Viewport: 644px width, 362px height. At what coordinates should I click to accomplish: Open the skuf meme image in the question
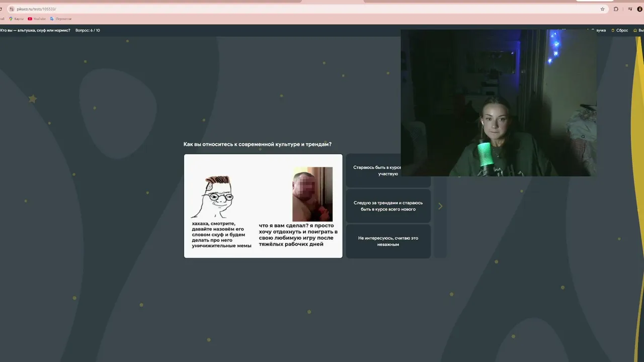tap(263, 206)
